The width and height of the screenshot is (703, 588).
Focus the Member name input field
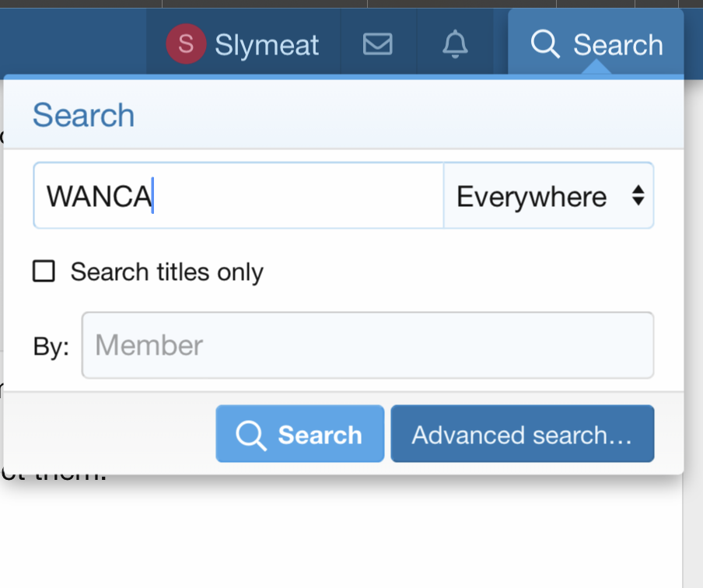[x=368, y=345]
